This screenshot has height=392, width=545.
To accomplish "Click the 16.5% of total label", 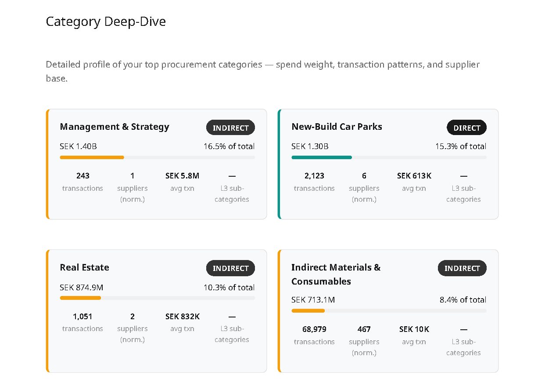I will (229, 146).
